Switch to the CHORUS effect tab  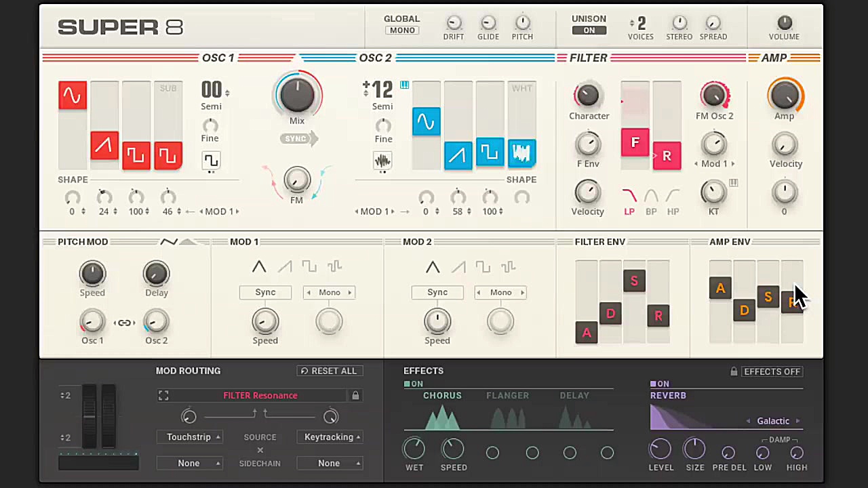[442, 396]
